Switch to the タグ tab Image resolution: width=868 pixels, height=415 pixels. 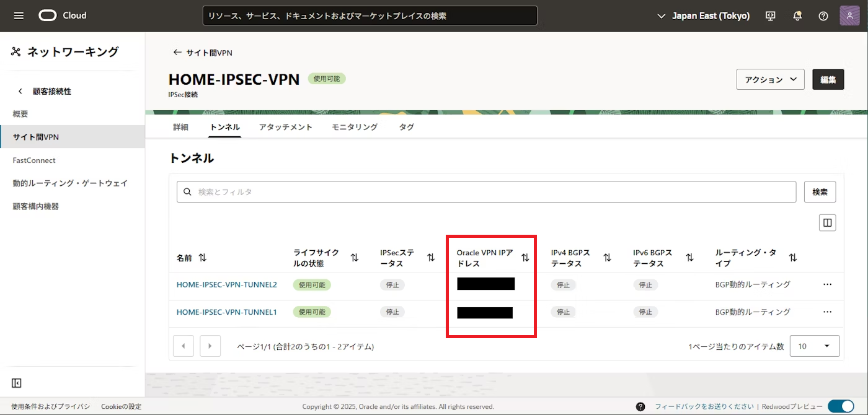tap(407, 127)
